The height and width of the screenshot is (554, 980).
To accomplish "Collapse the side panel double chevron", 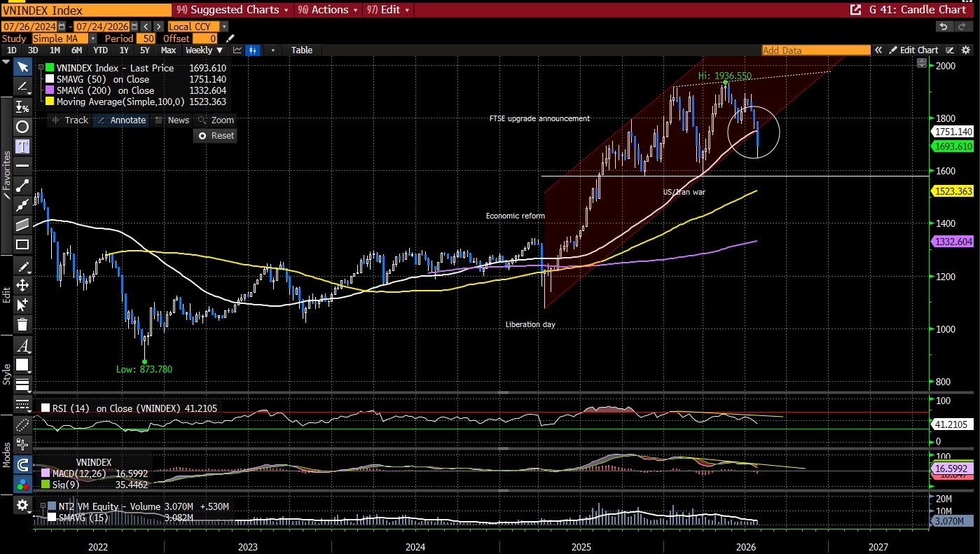I will (878, 50).
